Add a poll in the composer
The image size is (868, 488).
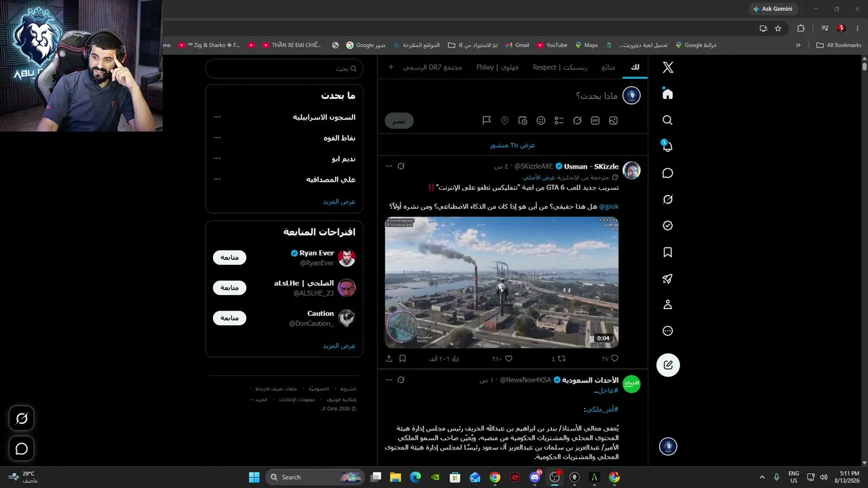[x=559, y=121]
